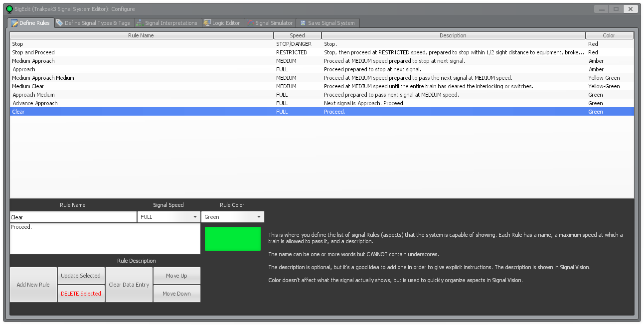Viewport: 644px width, 325px height.
Task: Select the 'Approach' rule row
Action: click(x=322, y=69)
